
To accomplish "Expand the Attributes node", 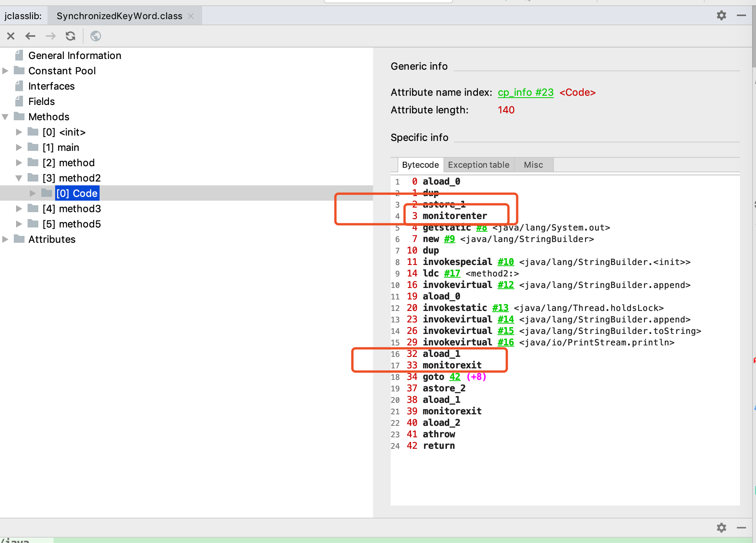I will pos(5,239).
